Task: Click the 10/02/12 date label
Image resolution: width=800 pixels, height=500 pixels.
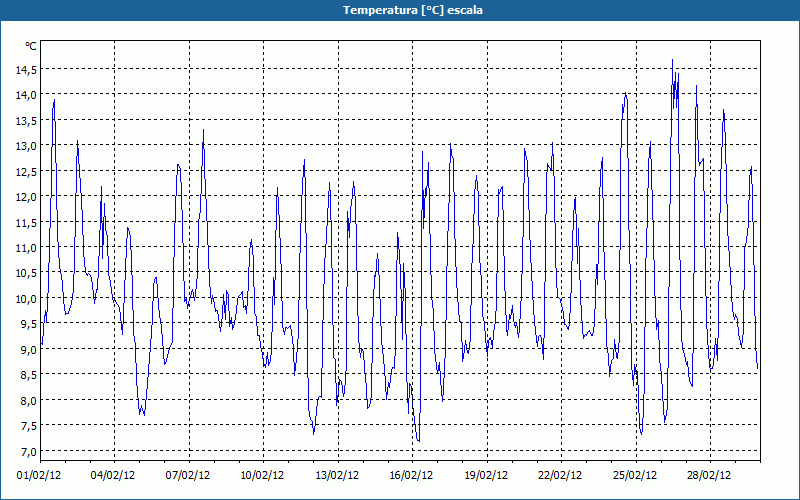Action: [262, 475]
